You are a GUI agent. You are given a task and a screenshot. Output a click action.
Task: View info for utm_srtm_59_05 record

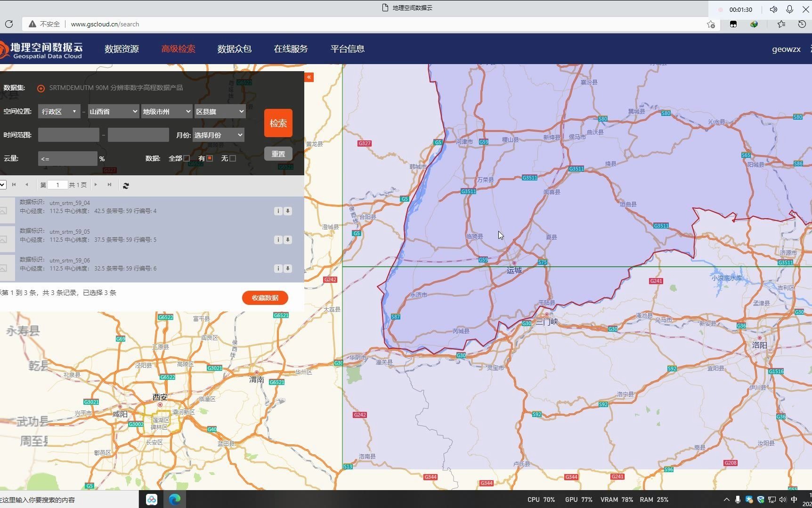[x=278, y=239]
